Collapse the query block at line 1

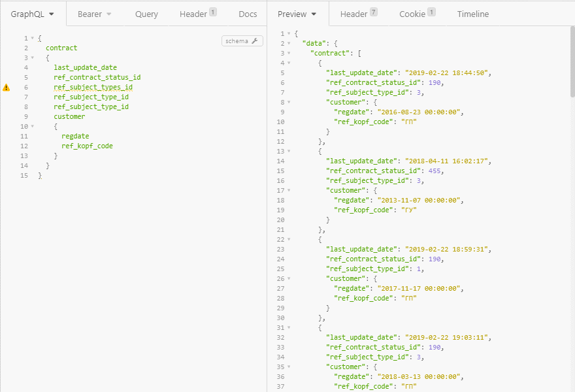(x=32, y=39)
